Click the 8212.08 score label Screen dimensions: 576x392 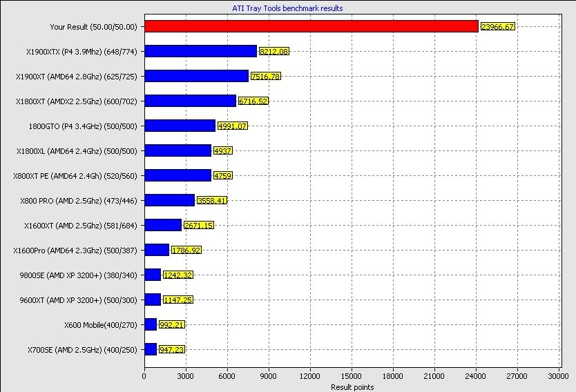point(274,52)
